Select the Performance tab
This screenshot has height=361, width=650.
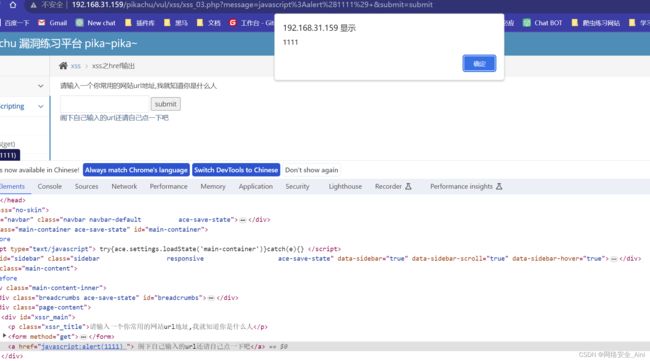click(x=169, y=187)
